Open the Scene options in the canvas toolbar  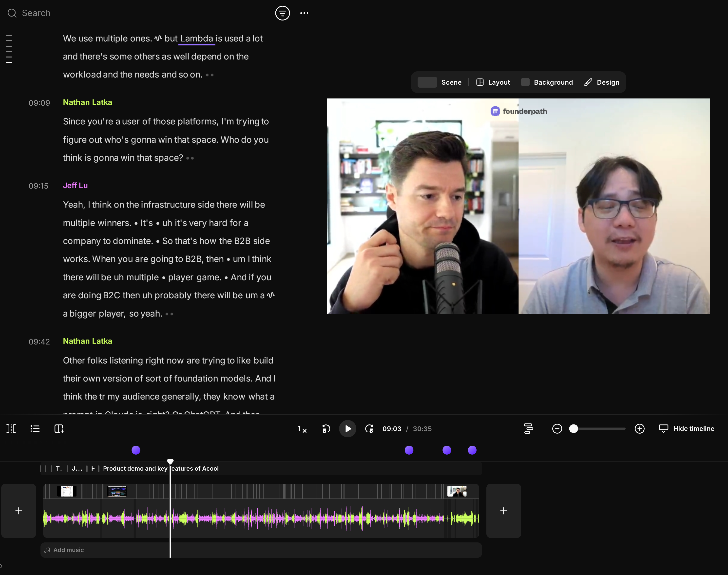pyautogui.click(x=440, y=82)
